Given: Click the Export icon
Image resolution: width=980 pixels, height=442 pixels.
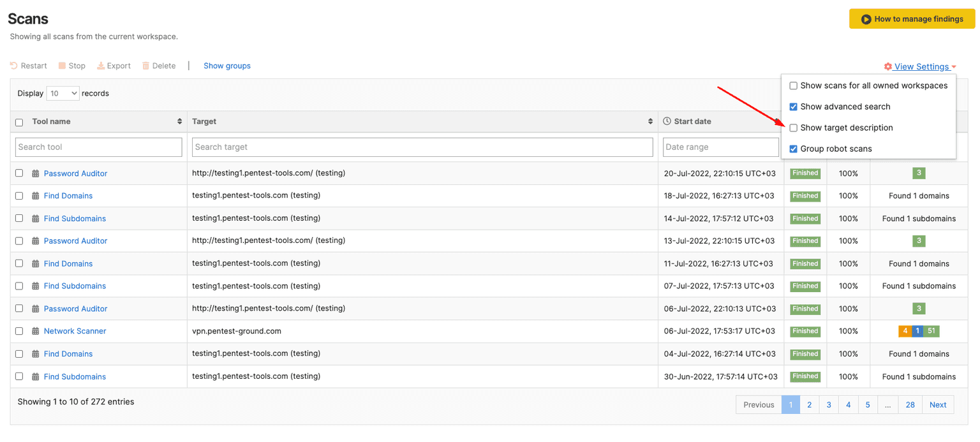Looking at the screenshot, I should point(101,66).
